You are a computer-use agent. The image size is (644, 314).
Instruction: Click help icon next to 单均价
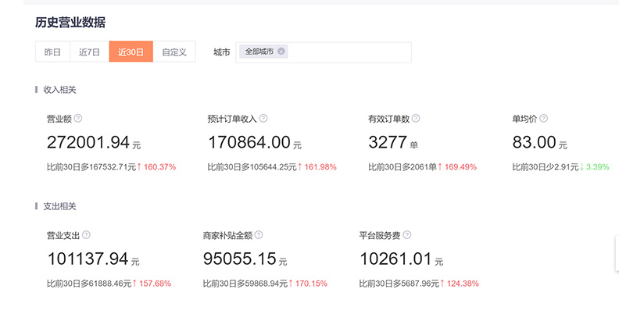543,119
